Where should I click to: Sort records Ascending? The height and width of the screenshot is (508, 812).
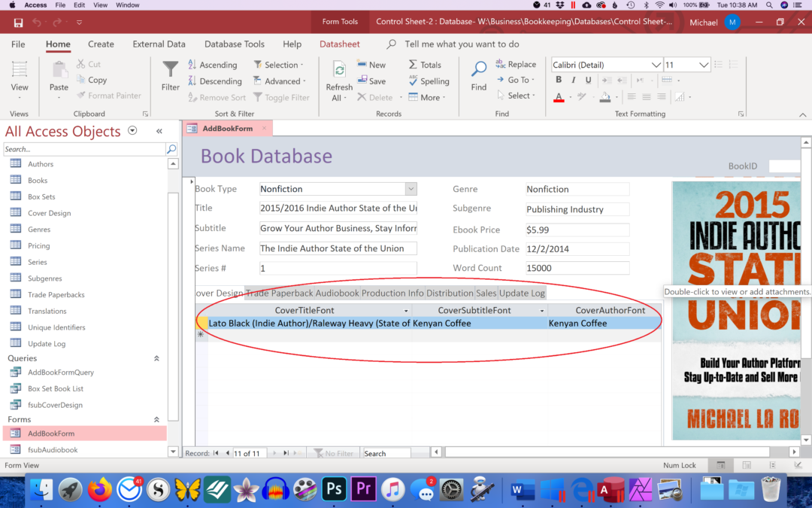click(x=213, y=65)
